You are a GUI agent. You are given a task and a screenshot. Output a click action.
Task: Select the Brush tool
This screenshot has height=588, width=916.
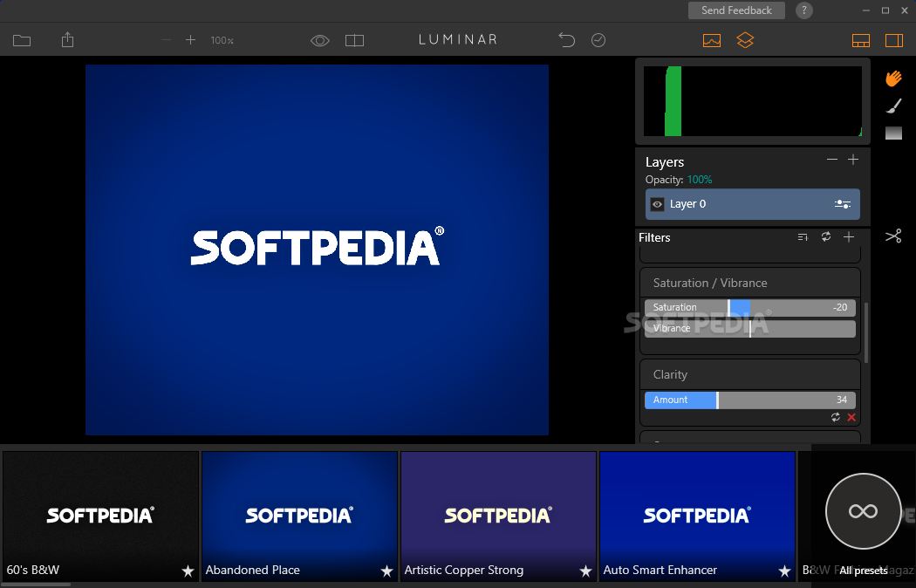(x=893, y=106)
